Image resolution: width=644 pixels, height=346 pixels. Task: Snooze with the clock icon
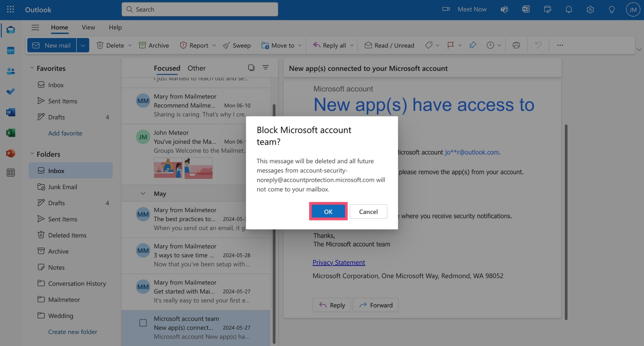point(490,45)
